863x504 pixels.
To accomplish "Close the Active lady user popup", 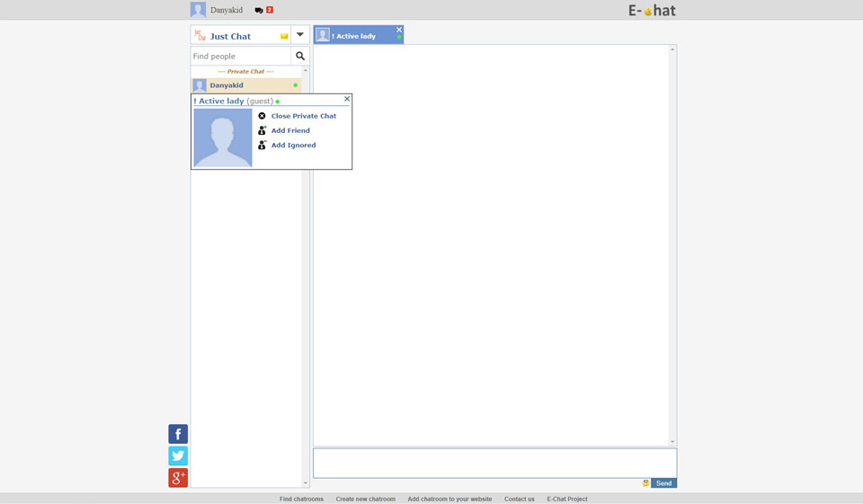I will click(347, 99).
